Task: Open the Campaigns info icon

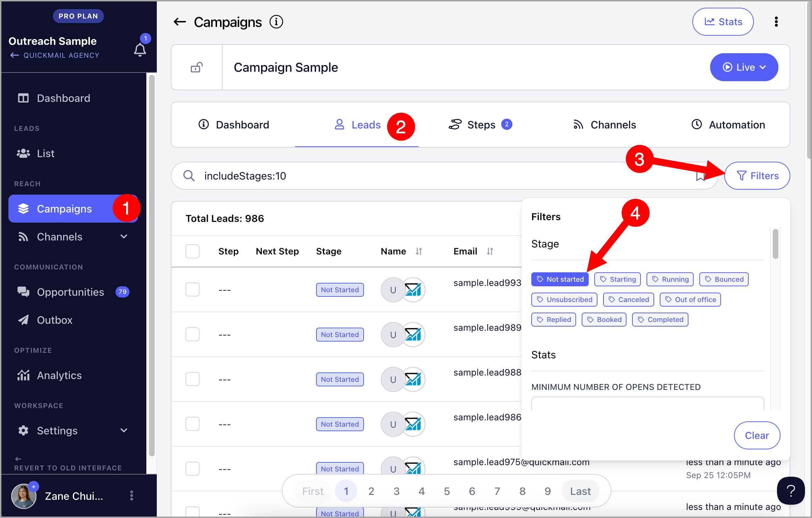Action: tap(276, 22)
